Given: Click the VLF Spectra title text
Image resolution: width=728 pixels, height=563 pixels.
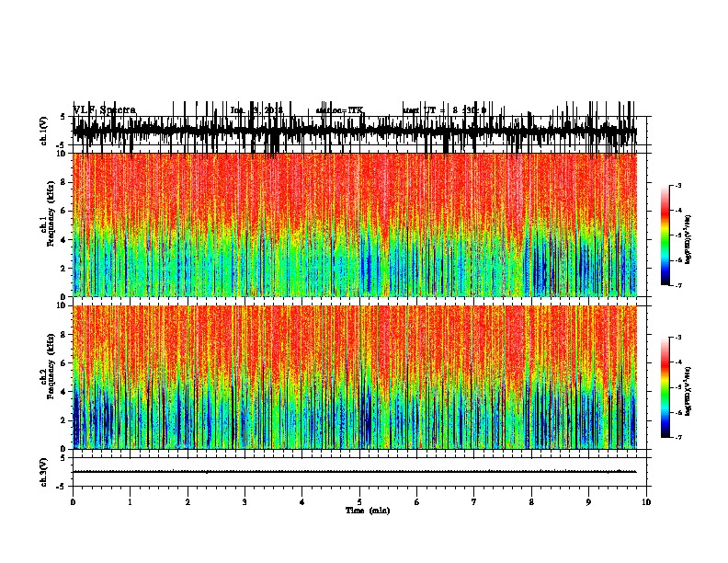Looking at the screenshot, I should [x=105, y=110].
